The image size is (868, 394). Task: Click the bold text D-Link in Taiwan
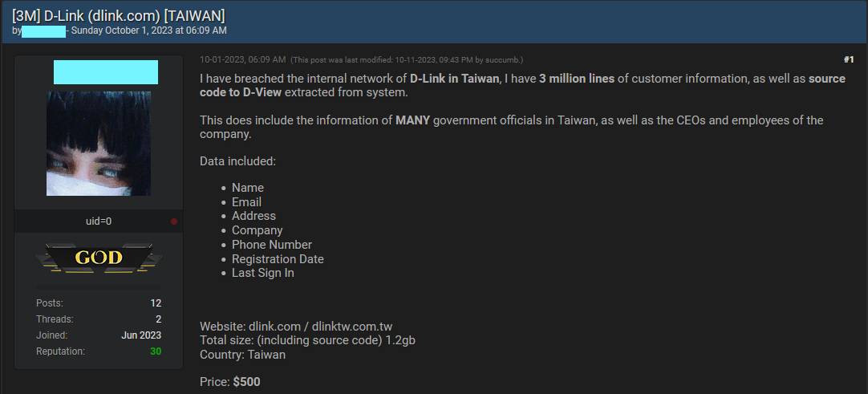pos(455,79)
